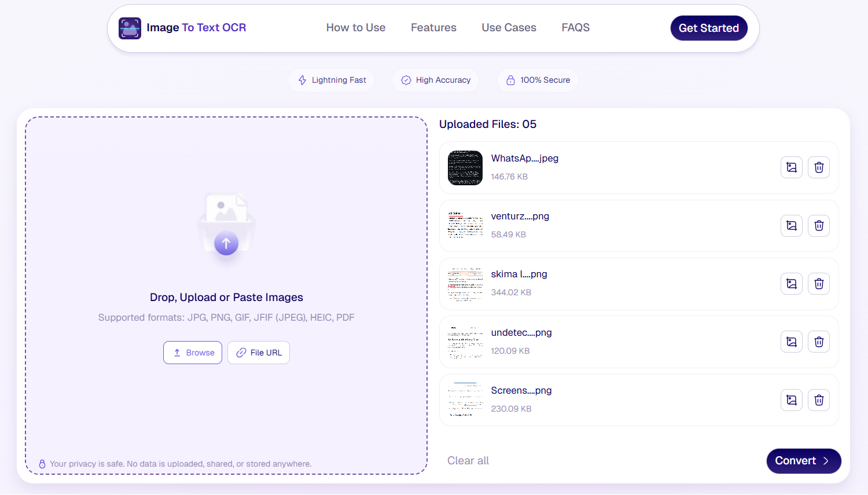Click the Uploaded Files: 05 heading
This screenshot has height=495, width=868.
coord(488,124)
